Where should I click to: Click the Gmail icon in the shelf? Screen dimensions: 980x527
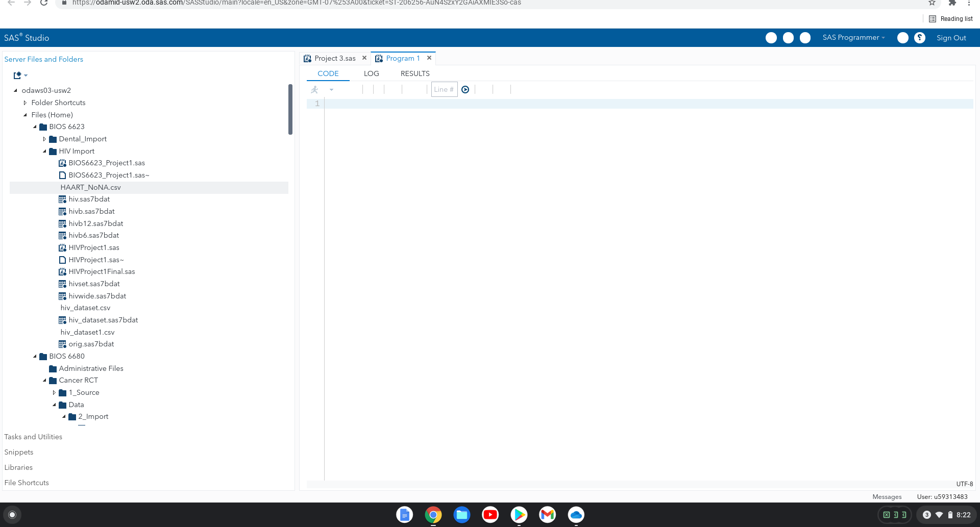547,515
